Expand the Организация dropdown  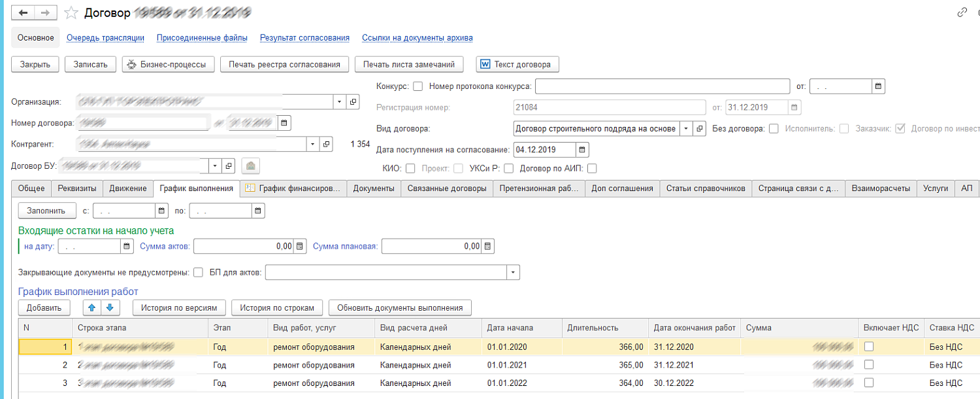click(x=340, y=102)
